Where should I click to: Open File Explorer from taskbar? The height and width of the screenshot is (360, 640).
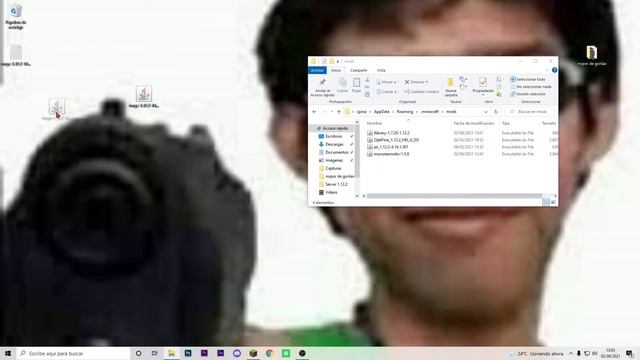(171, 353)
